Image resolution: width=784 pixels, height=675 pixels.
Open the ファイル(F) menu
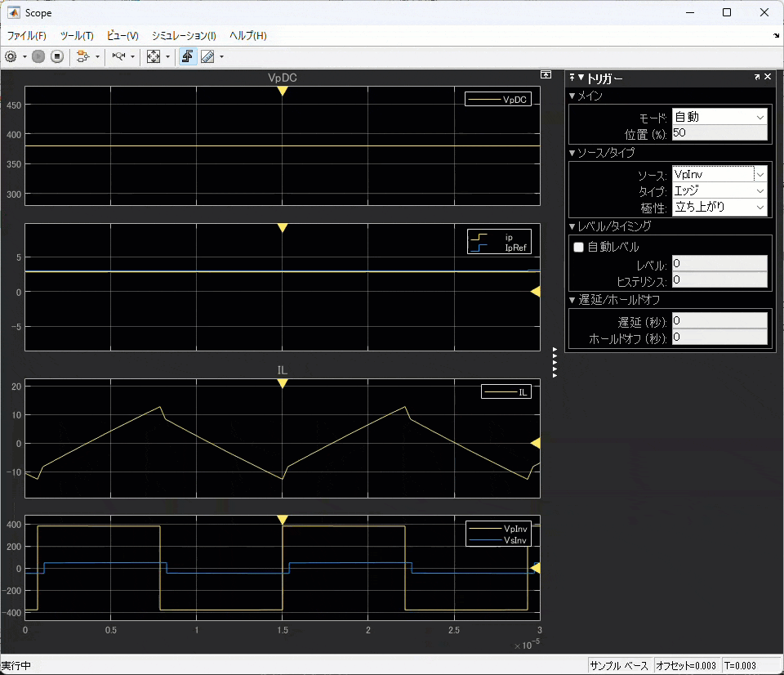pyautogui.click(x=26, y=35)
